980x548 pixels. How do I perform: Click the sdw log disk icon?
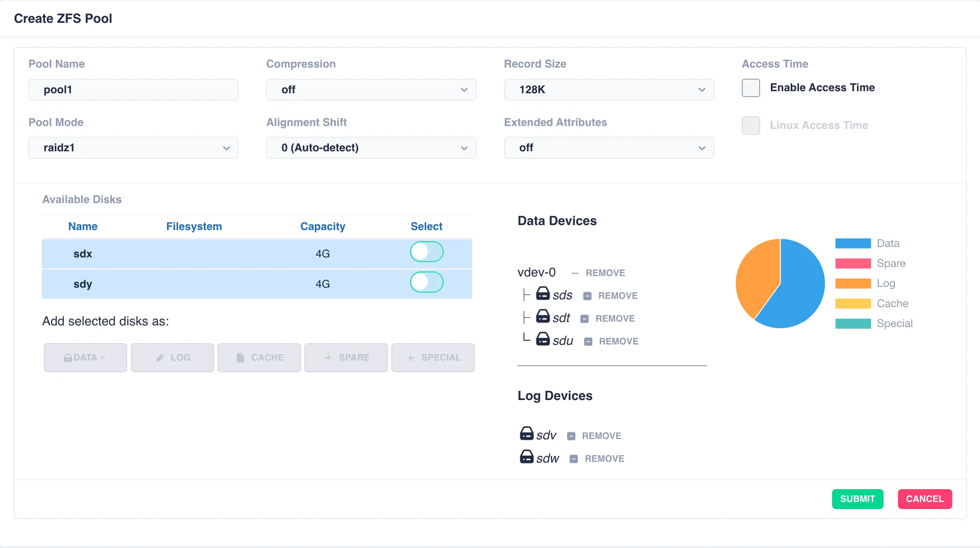[526, 457]
